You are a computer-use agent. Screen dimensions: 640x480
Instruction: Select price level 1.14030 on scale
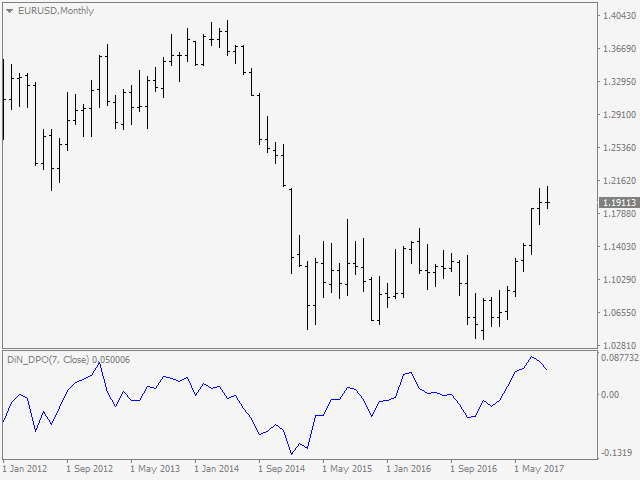click(x=620, y=247)
